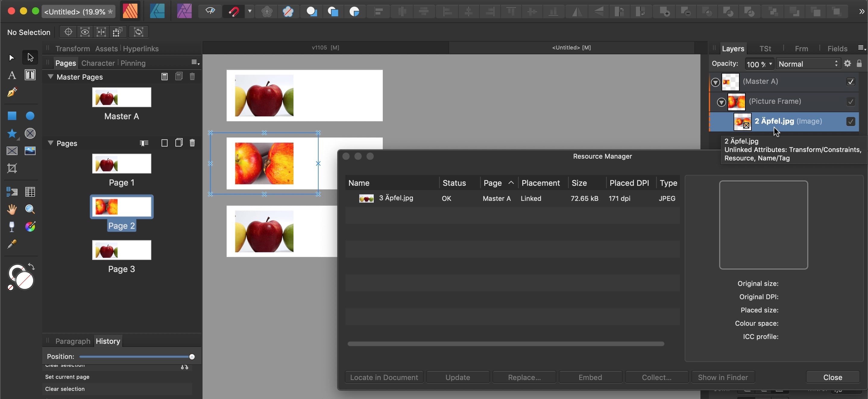This screenshot has height=399, width=868.
Task: Add a new page in Pages section
Action: [165, 143]
